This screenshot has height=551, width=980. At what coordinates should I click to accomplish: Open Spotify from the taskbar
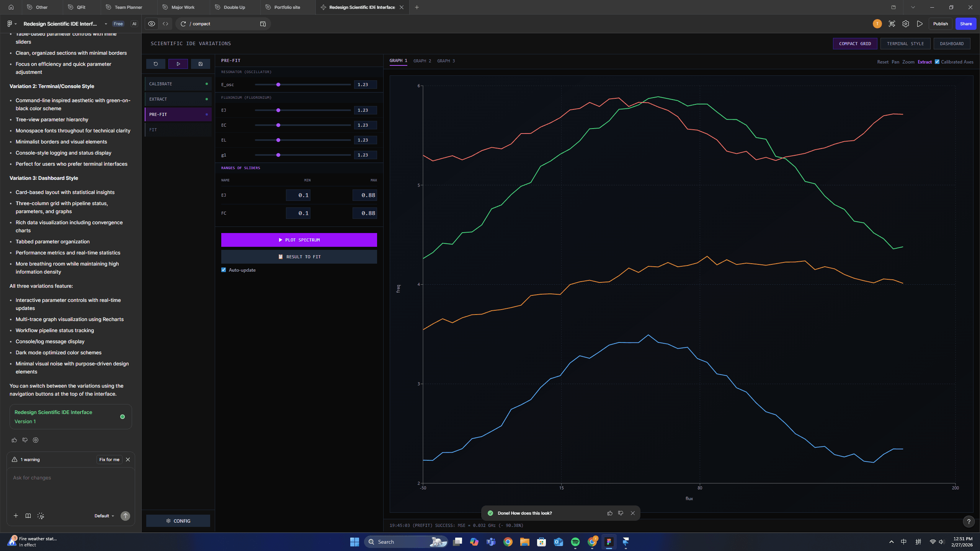tap(575, 542)
